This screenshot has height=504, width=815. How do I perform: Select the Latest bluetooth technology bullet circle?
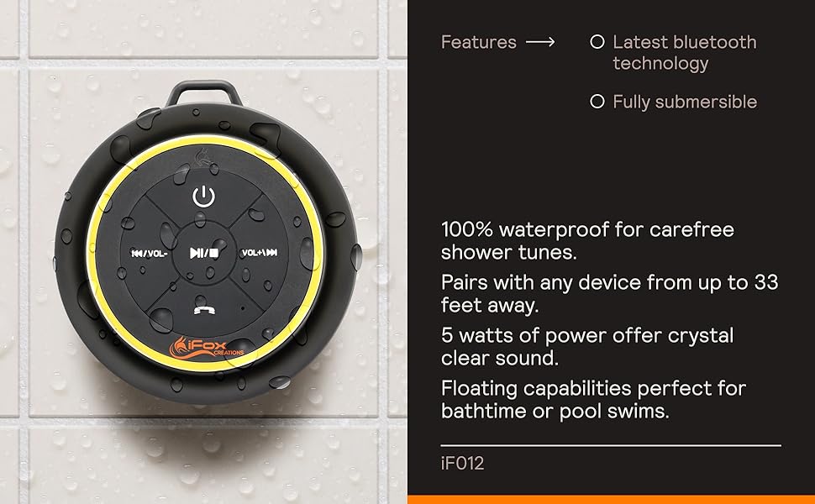pos(597,41)
